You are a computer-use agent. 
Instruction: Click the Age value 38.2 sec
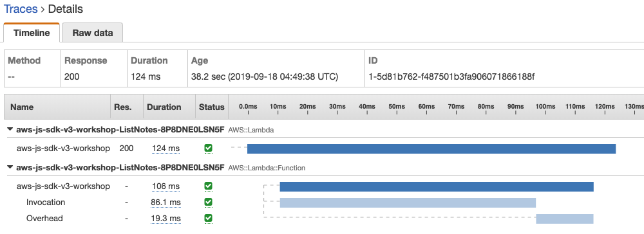click(x=265, y=76)
